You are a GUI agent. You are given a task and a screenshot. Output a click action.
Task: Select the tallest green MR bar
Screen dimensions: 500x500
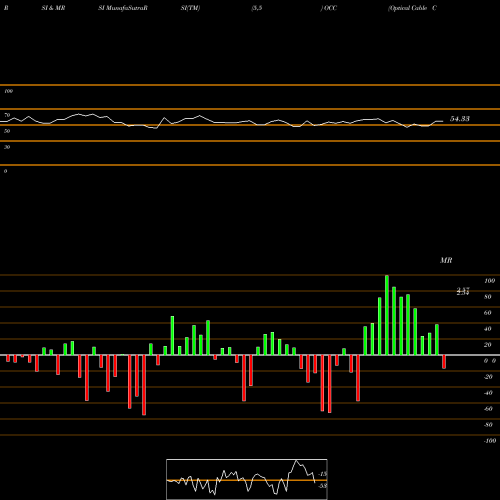pos(387,315)
